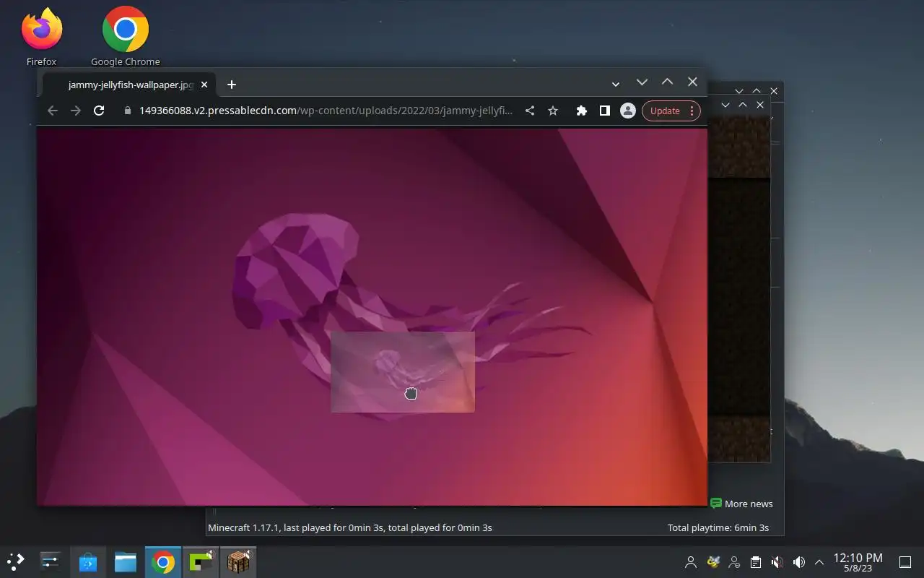Open new tab with plus button
Image resolution: width=924 pixels, height=578 pixels.
click(231, 85)
